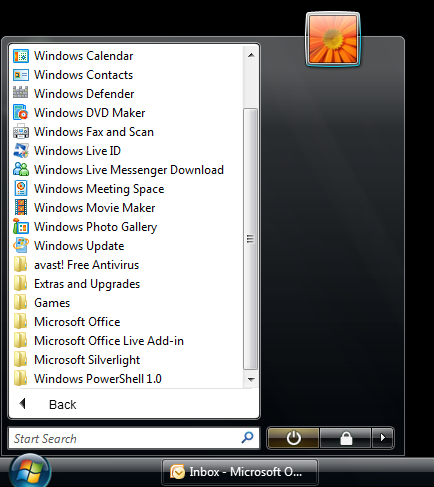The height and width of the screenshot is (487, 434).
Task: Click the Windows Contacts text
Action: (83, 75)
